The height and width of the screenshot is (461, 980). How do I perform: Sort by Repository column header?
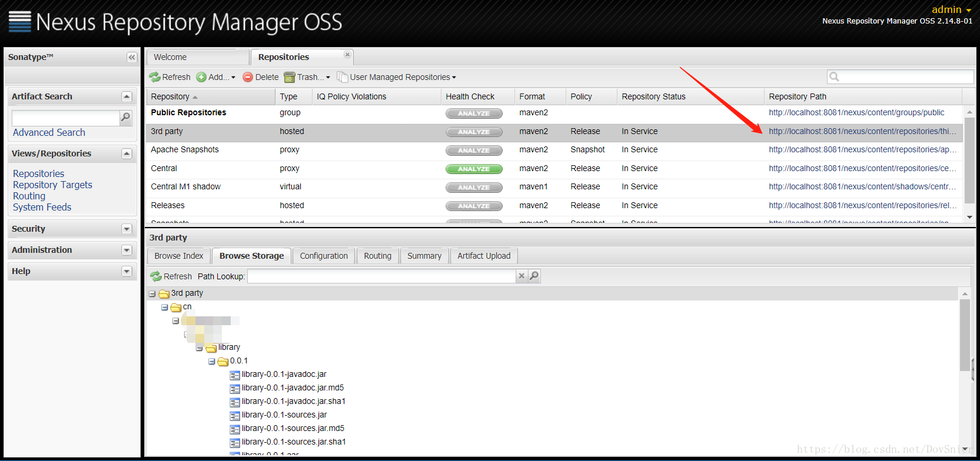tap(210, 96)
